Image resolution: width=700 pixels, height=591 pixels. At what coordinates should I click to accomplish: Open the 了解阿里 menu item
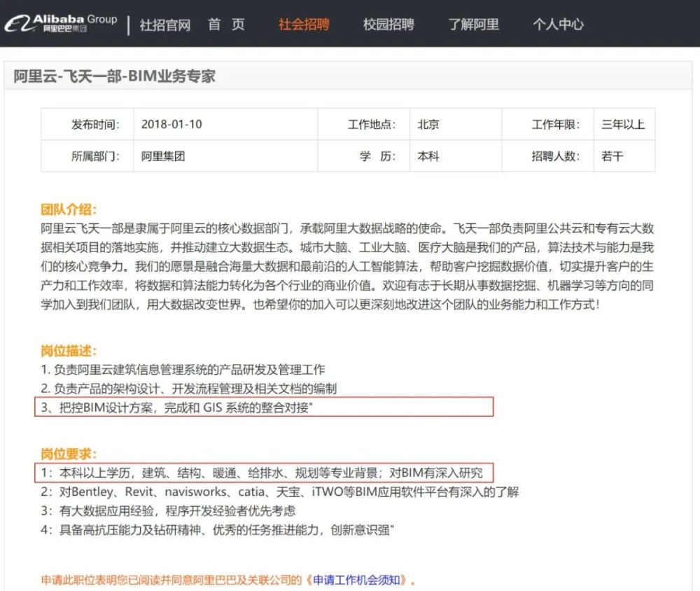click(x=474, y=24)
